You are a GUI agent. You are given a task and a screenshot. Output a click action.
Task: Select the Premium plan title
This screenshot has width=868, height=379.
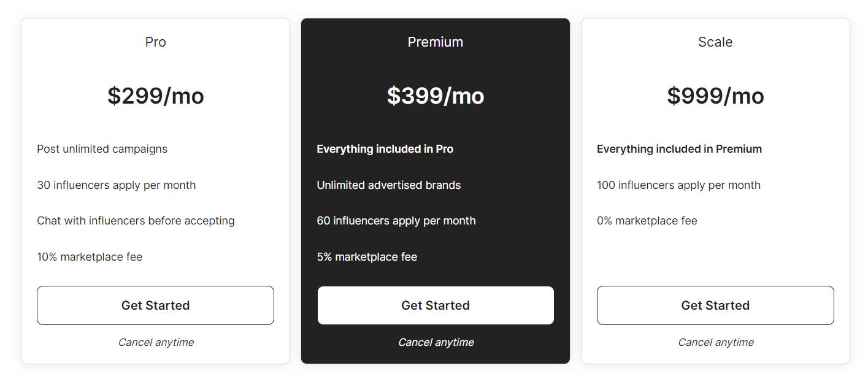[436, 42]
